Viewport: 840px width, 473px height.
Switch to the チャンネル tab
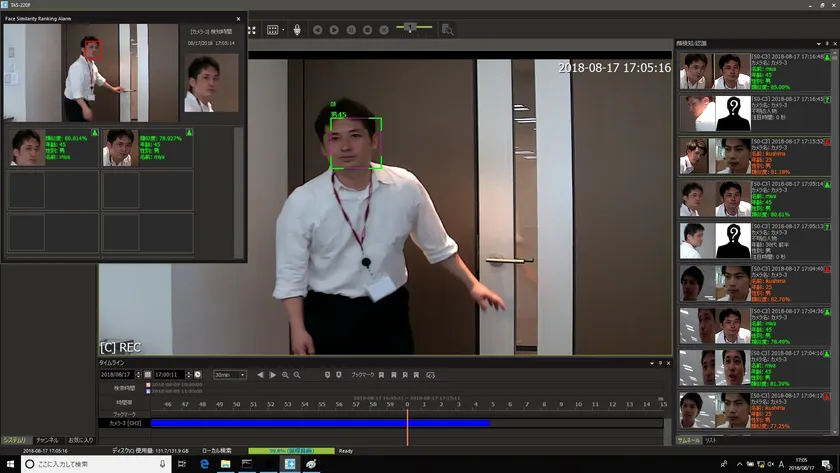pyautogui.click(x=47, y=440)
